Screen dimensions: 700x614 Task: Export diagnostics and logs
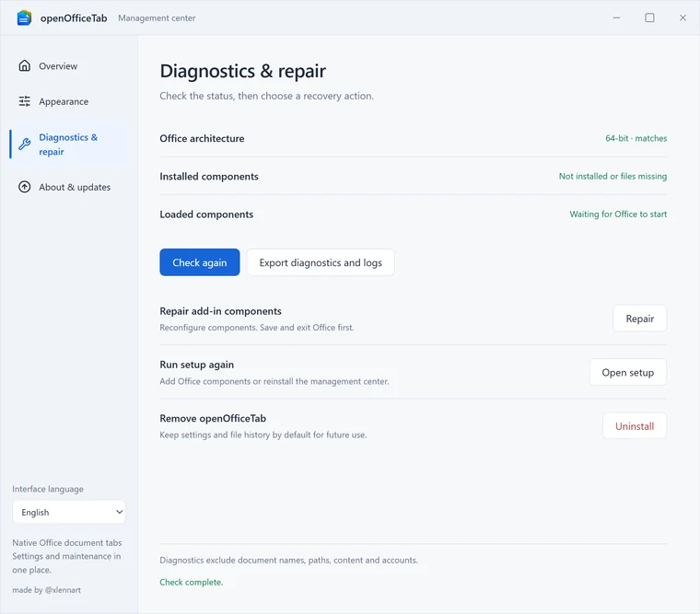(321, 262)
